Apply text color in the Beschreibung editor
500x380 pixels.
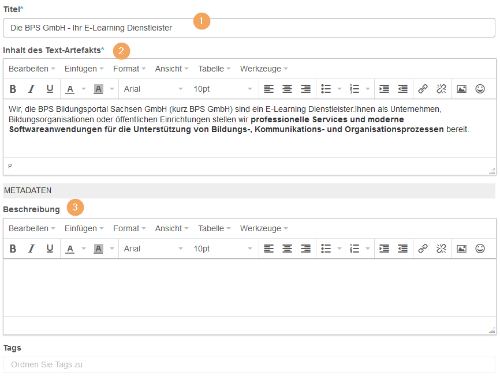coord(70,249)
